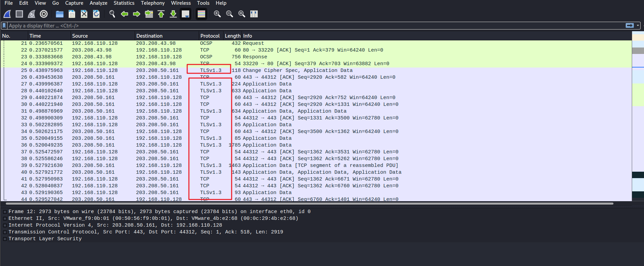Expand Internet Protocol Version 4 row
This screenshot has width=644, height=266.
point(5,225)
